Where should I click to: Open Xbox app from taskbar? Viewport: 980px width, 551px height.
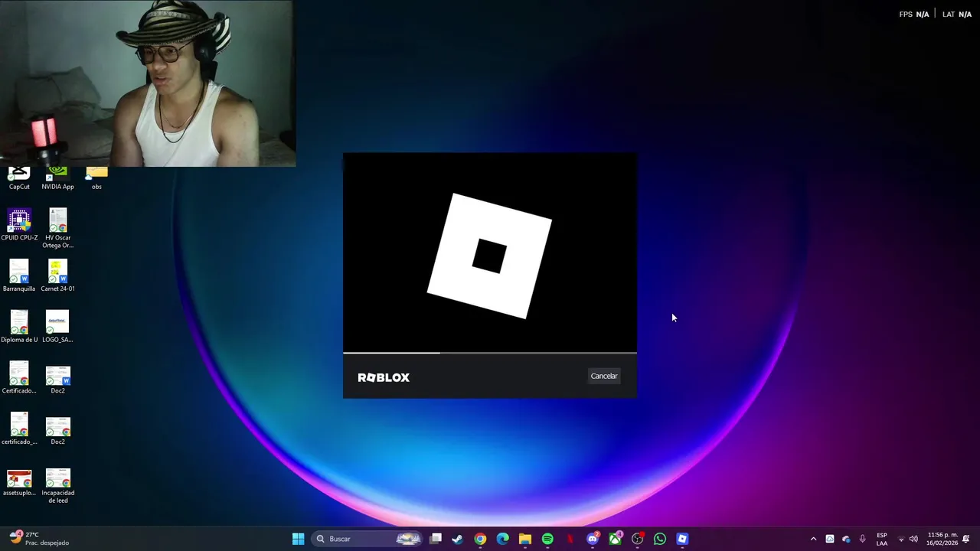[x=615, y=539]
